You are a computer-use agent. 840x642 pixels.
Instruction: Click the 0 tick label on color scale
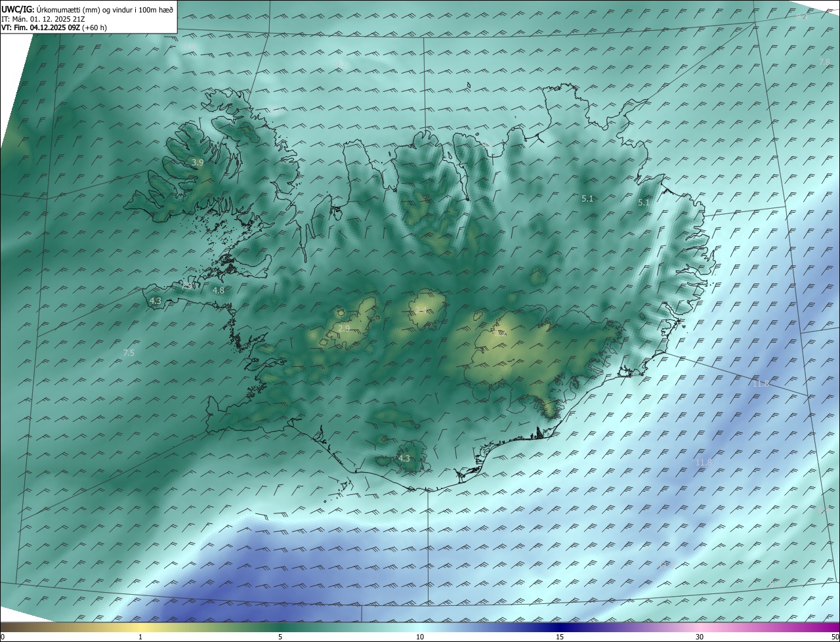(x=3, y=637)
